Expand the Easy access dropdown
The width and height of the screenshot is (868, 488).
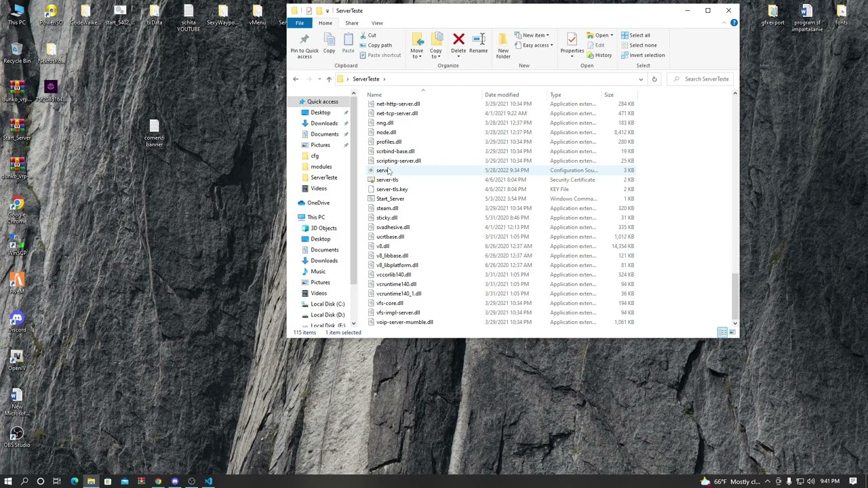pos(534,45)
